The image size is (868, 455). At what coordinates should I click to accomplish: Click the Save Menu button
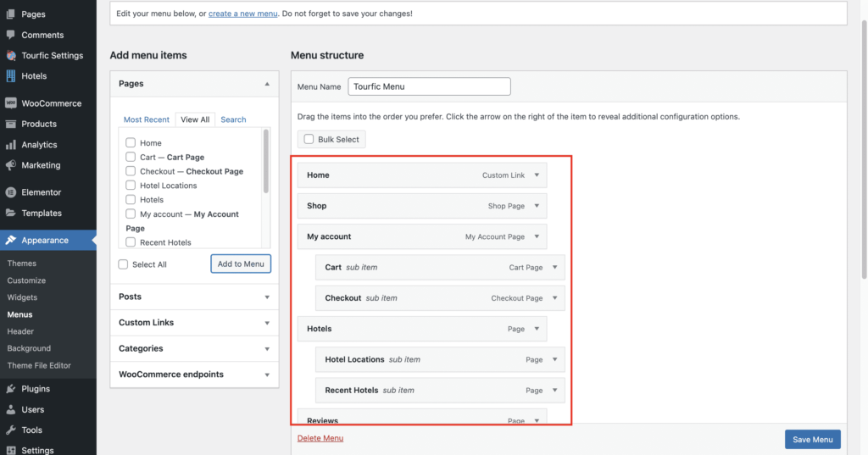pos(813,440)
